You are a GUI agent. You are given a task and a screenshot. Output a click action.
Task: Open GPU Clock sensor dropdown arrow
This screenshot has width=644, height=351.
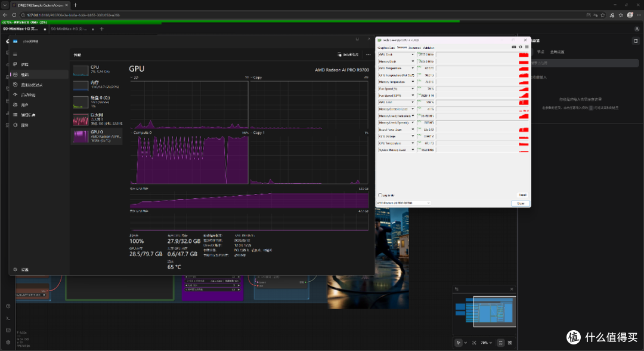tap(413, 54)
